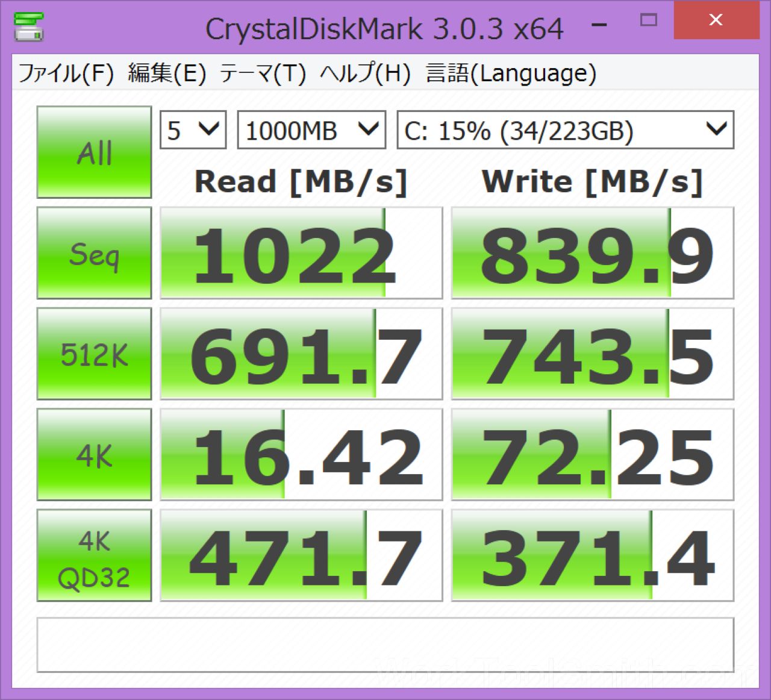Open the 1000MB test size dropdown
The width and height of the screenshot is (771, 700).
pos(311,130)
